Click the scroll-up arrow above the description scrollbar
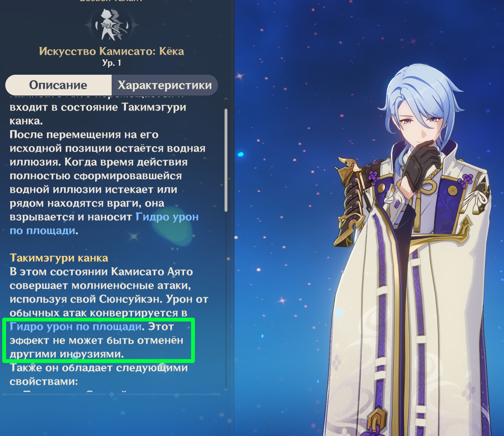 pos(226,99)
